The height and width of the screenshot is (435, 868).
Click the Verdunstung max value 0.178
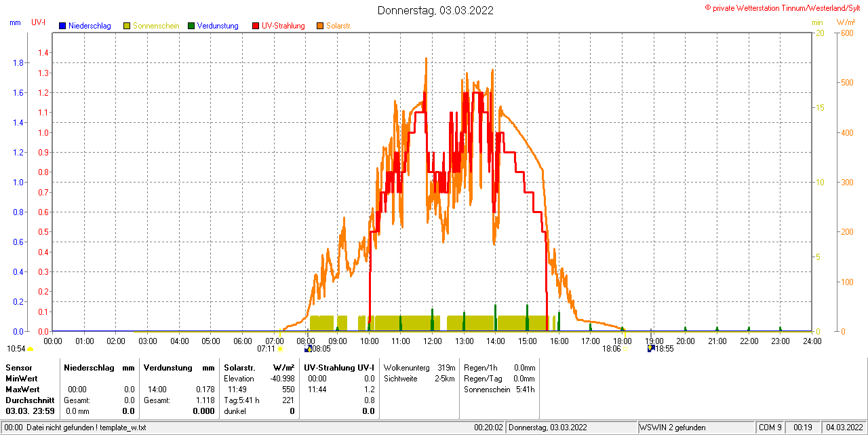pos(204,390)
